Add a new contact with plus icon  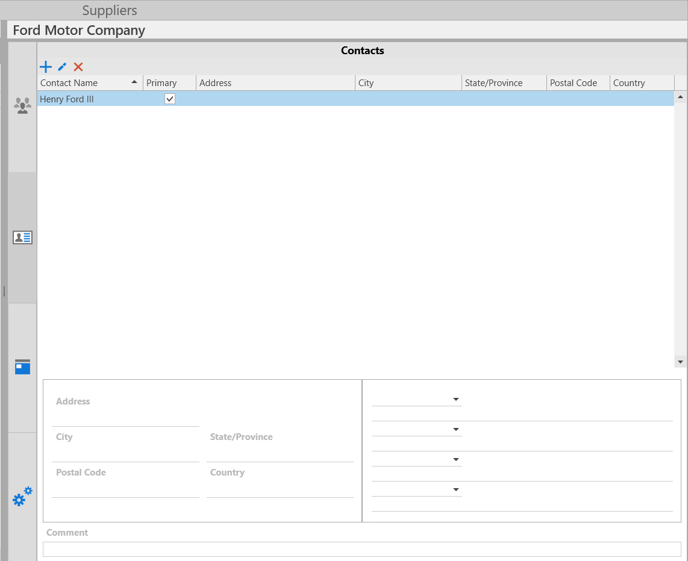pos(46,67)
